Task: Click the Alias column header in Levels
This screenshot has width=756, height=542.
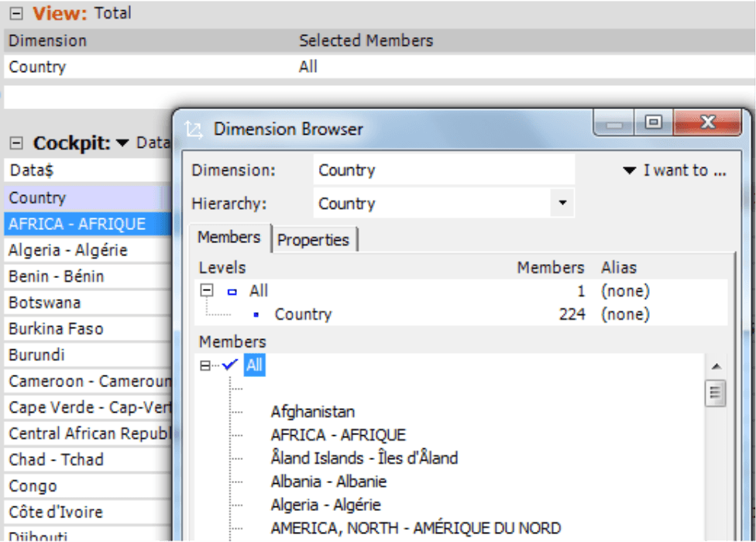Action: coord(619,267)
